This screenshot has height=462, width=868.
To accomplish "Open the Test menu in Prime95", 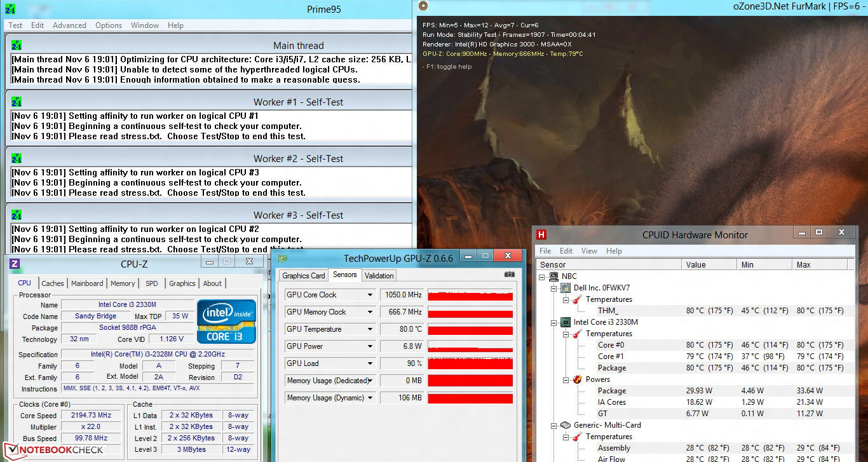I will point(15,25).
